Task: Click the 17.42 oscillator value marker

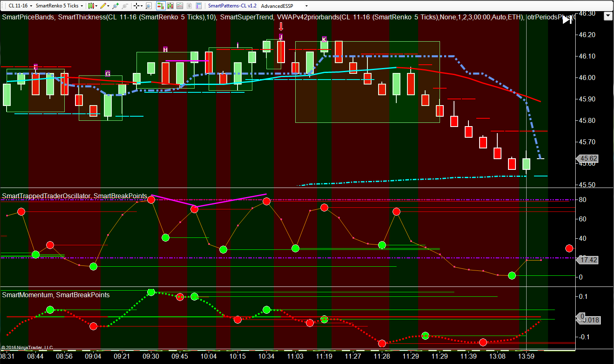Action: pyautogui.click(x=587, y=260)
